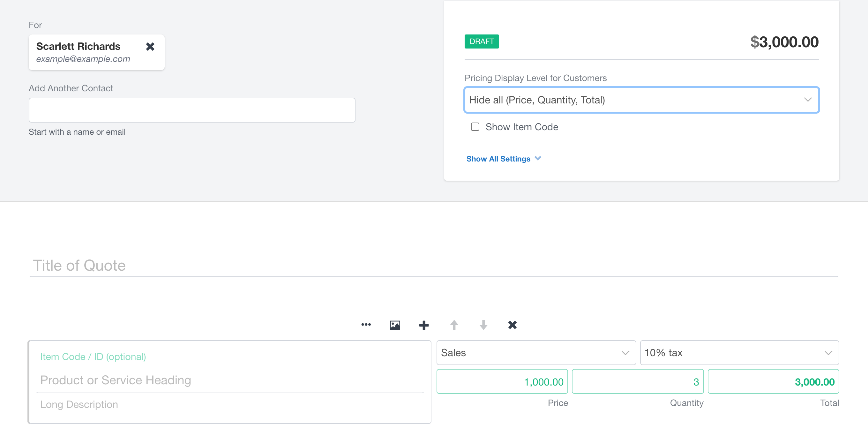Click 'Start with a name or email' hint
Viewport: 868px width, 443px height.
point(77,132)
